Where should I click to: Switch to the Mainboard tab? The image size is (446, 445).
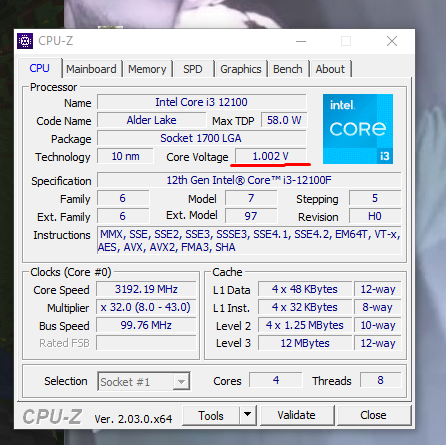[91, 69]
